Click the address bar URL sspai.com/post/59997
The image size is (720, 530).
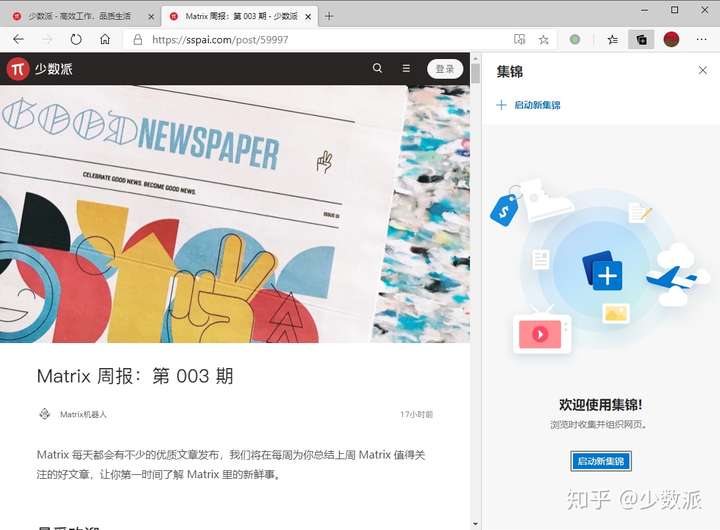tap(220, 40)
